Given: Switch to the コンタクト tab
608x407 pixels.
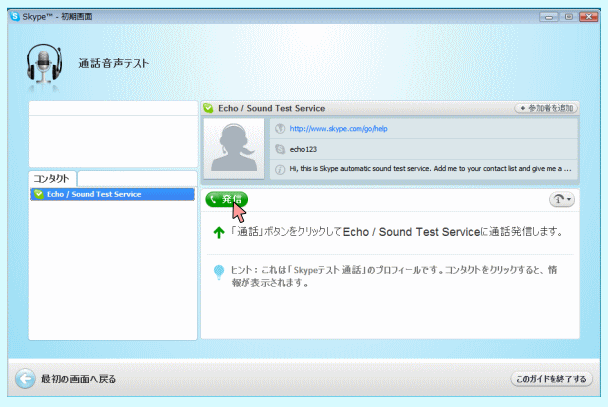Looking at the screenshot, I should (52, 179).
